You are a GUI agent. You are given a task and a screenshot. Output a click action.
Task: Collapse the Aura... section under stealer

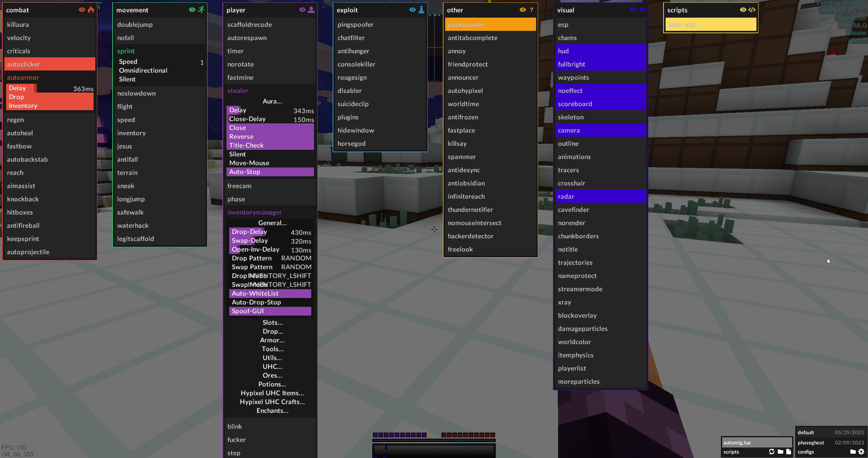pyautogui.click(x=272, y=101)
